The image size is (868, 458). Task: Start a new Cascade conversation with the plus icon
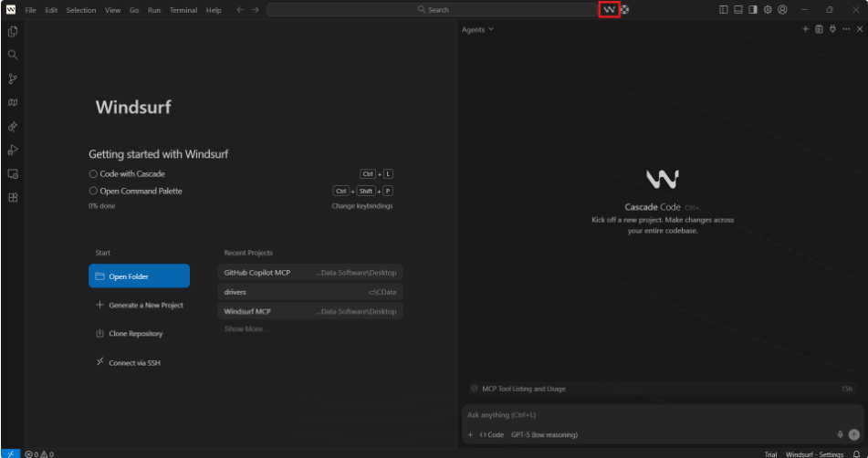point(805,29)
